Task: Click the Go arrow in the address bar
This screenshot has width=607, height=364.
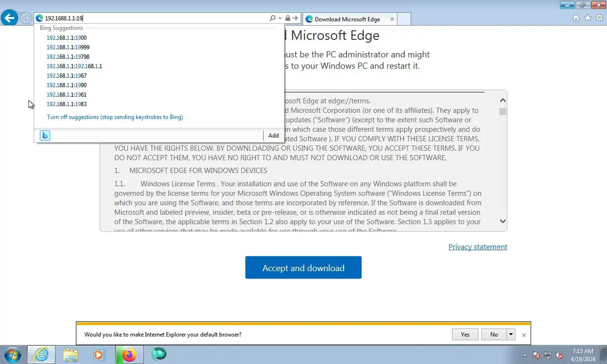Action: coord(295,18)
